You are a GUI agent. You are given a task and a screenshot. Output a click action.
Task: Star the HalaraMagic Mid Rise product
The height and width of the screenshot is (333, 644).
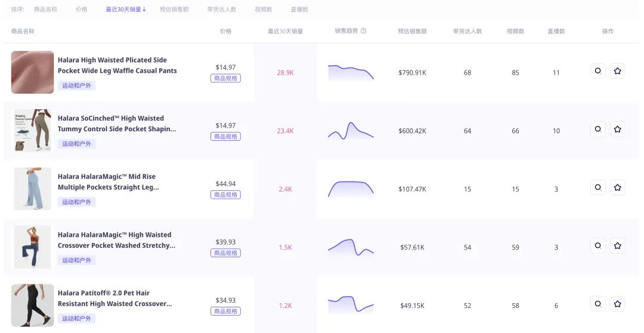617,188
